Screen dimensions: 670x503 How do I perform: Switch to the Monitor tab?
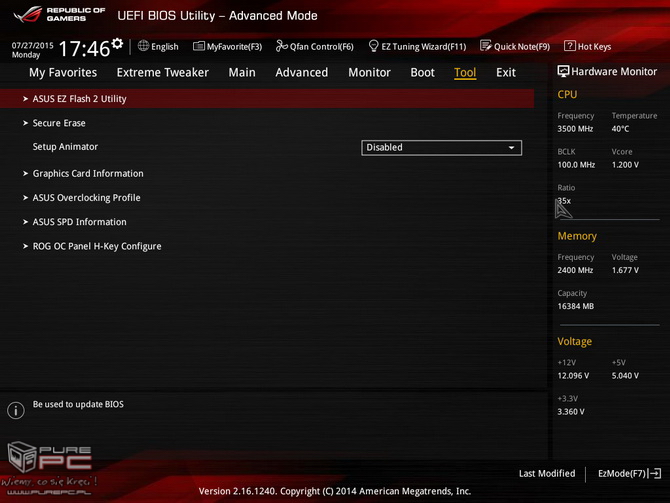point(370,73)
